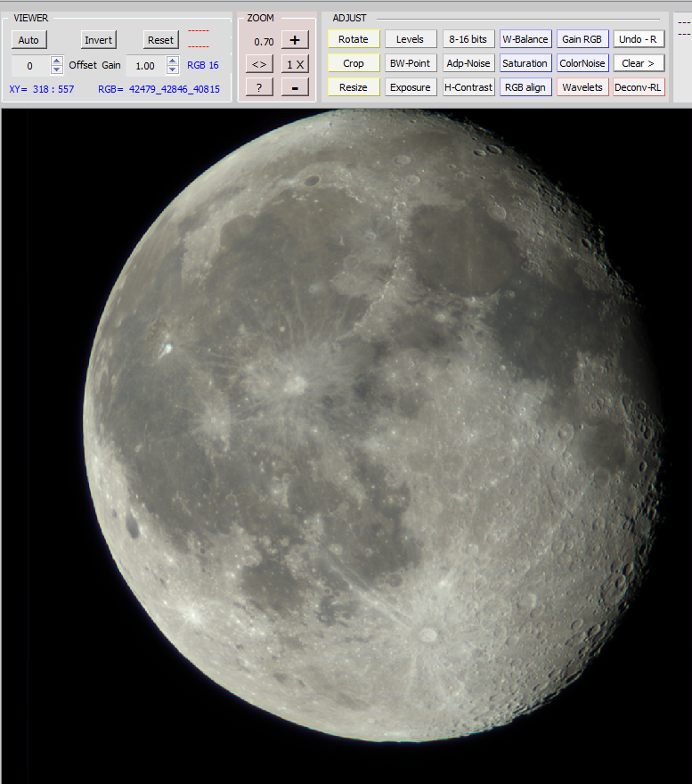Open the RGB align tool

525,87
